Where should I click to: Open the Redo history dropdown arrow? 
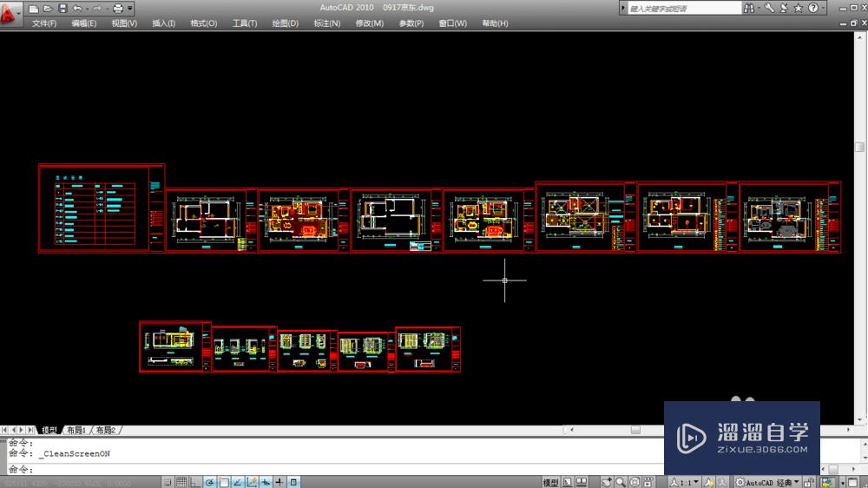click(x=106, y=9)
